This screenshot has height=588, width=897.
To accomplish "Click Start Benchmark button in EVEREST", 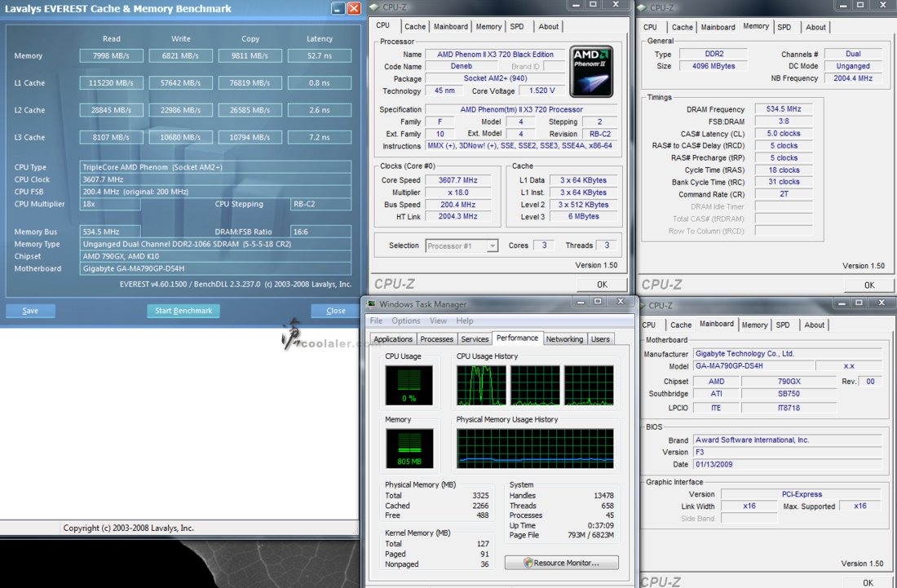I will 183,311.
